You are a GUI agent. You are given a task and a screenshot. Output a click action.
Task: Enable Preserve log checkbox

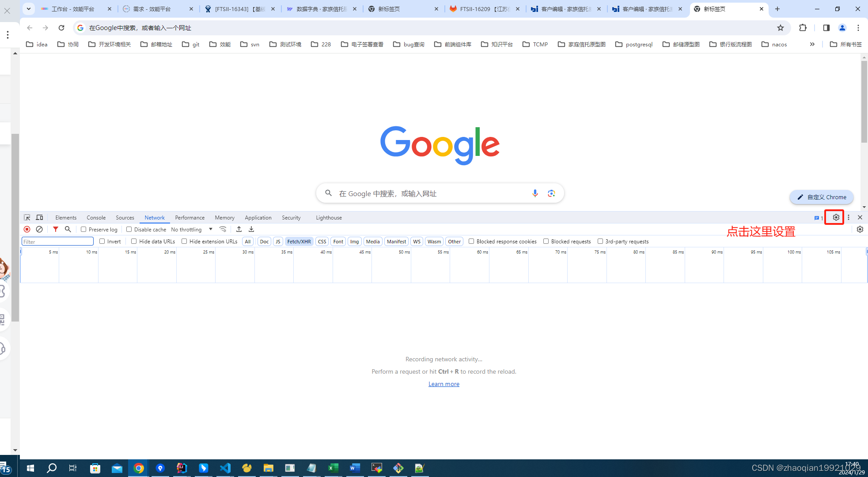[x=83, y=229]
